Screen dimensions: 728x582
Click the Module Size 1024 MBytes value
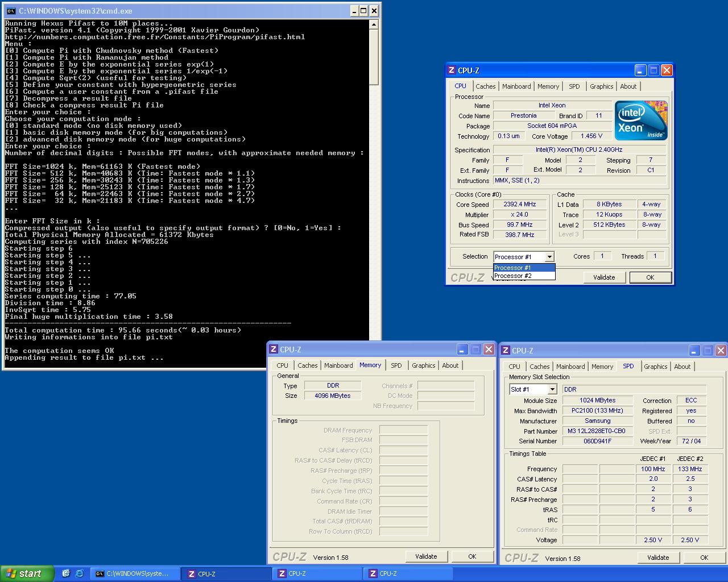tap(598, 400)
